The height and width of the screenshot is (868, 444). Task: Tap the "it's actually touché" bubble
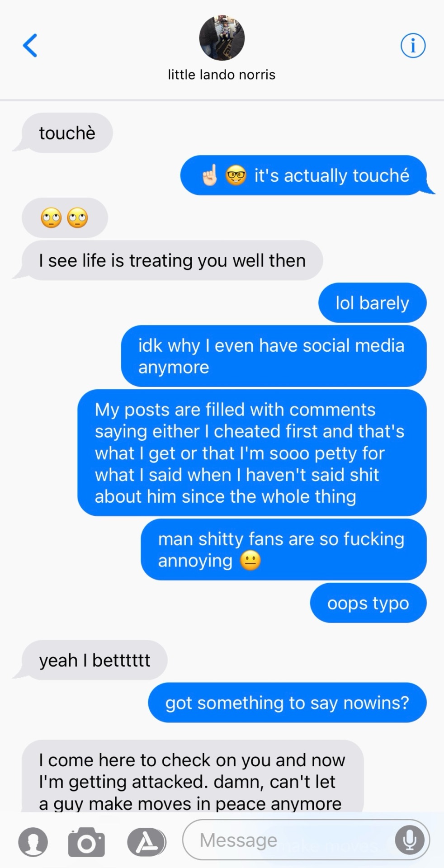pos(303,175)
